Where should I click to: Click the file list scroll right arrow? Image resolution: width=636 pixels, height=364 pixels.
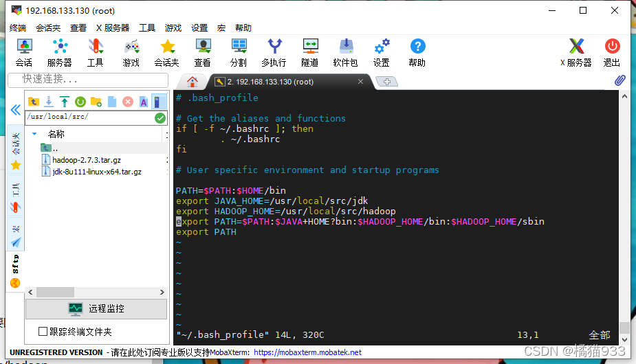[x=162, y=292]
